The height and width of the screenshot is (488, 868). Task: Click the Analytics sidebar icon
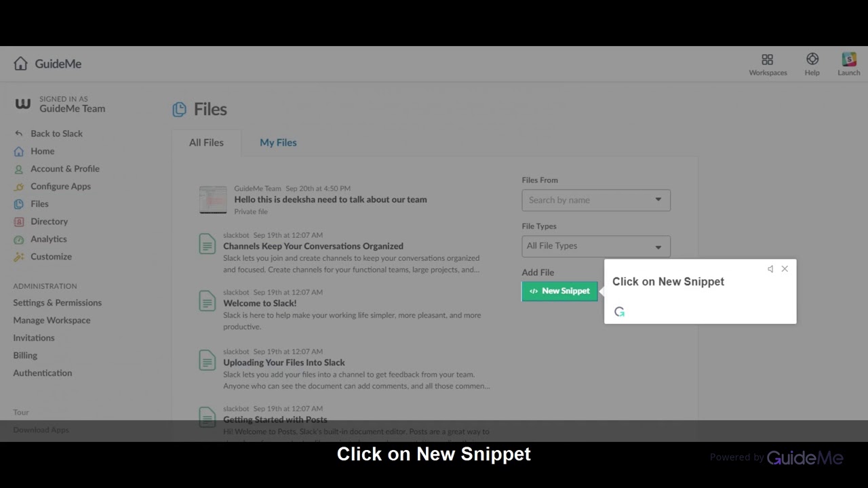point(18,239)
